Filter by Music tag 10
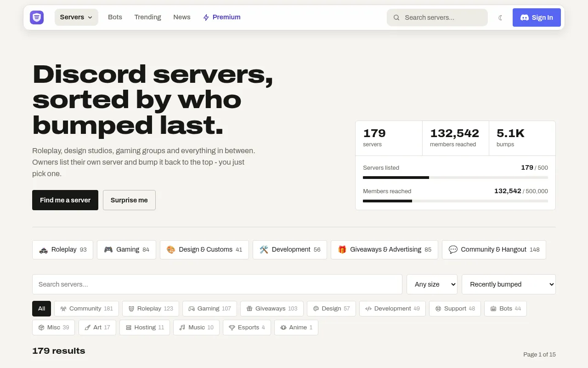The image size is (588, 368). 196,328
